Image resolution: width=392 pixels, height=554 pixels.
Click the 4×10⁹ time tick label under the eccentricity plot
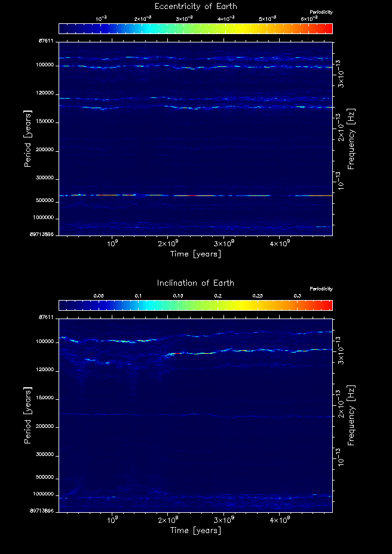(x=280, y=243)
